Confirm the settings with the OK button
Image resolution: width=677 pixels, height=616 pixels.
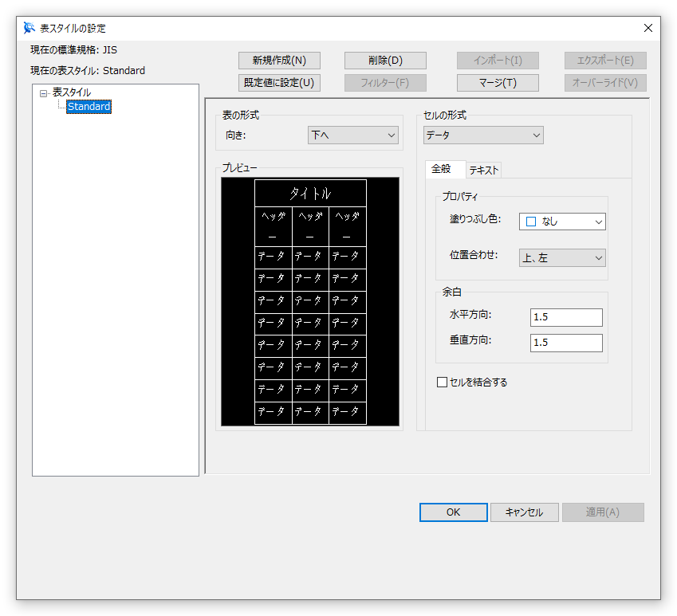click(453, 512)
